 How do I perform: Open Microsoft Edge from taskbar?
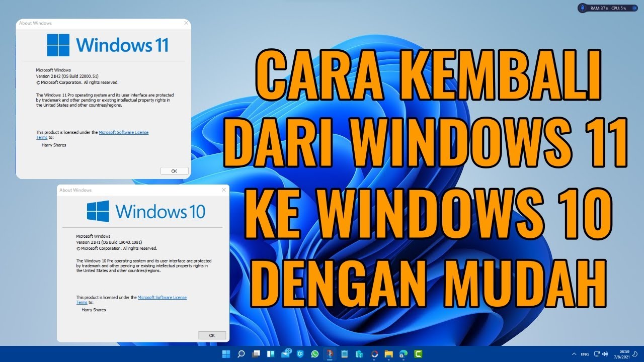[x=404, y=354]
